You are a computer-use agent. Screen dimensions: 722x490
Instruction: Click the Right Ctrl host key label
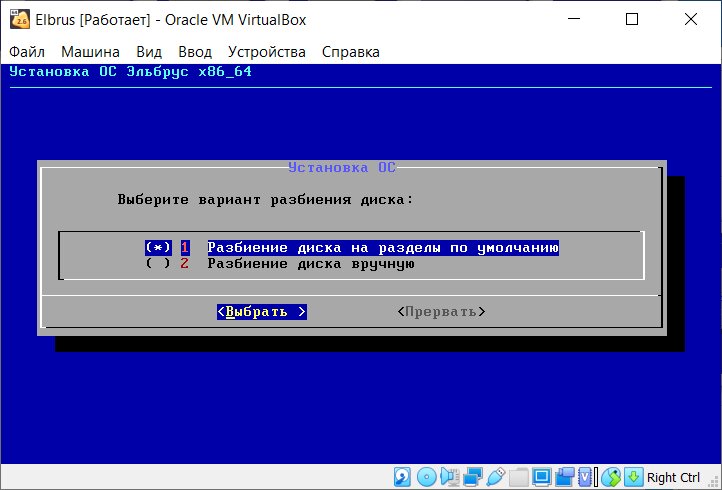(674, 477)
